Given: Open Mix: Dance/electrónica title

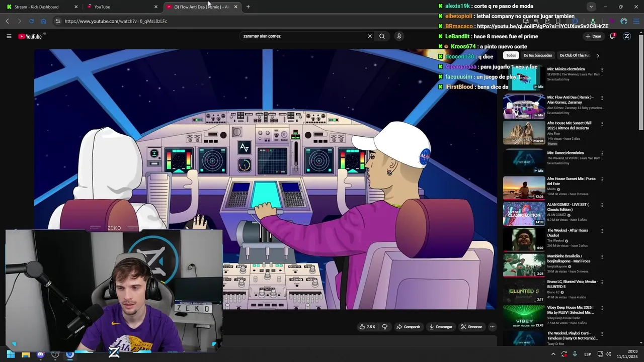Looking at the screenshot, I should pos(566,153).
